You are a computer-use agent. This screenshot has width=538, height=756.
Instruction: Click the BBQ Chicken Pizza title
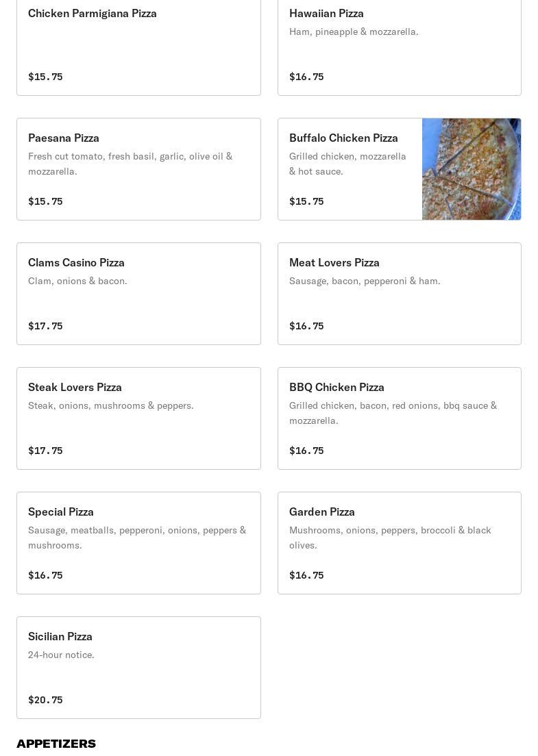pos(337,387)
